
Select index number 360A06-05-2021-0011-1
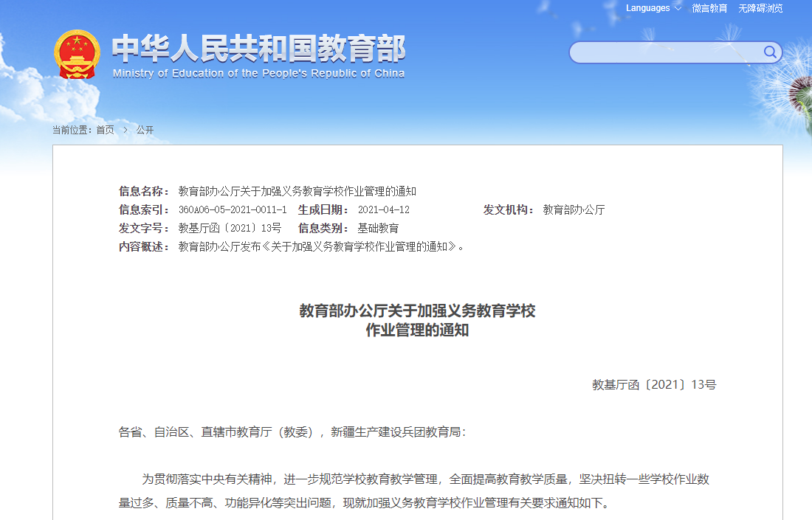click(233, 209)
